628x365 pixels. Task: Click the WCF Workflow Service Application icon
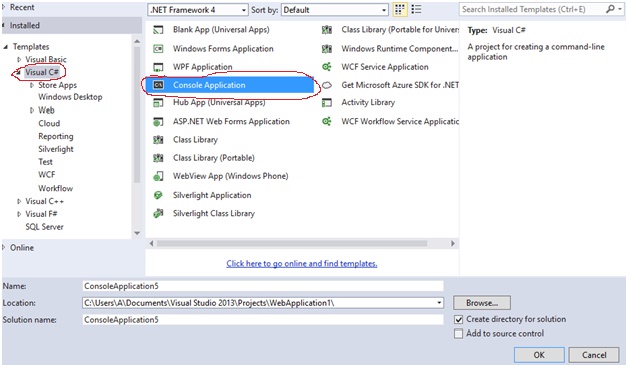pyautogui.click(x=327, y=121)
